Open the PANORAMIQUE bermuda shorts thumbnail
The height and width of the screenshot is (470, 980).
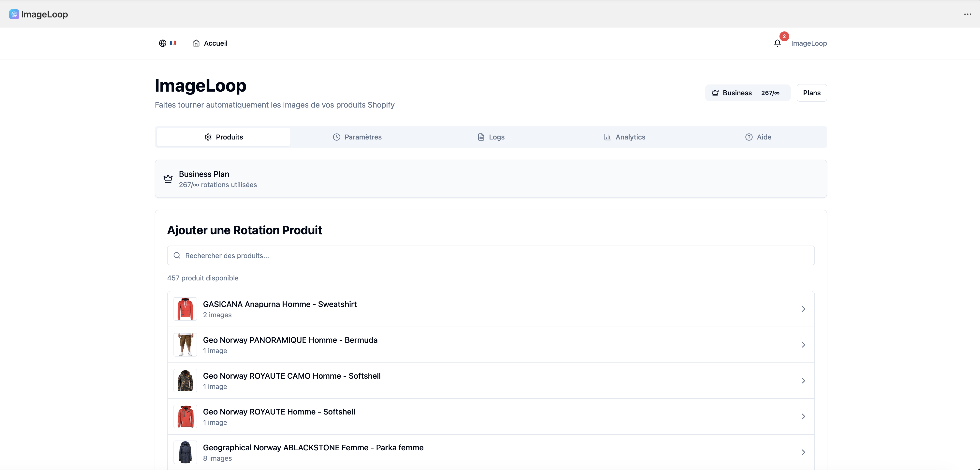click(x=185, y=345)
